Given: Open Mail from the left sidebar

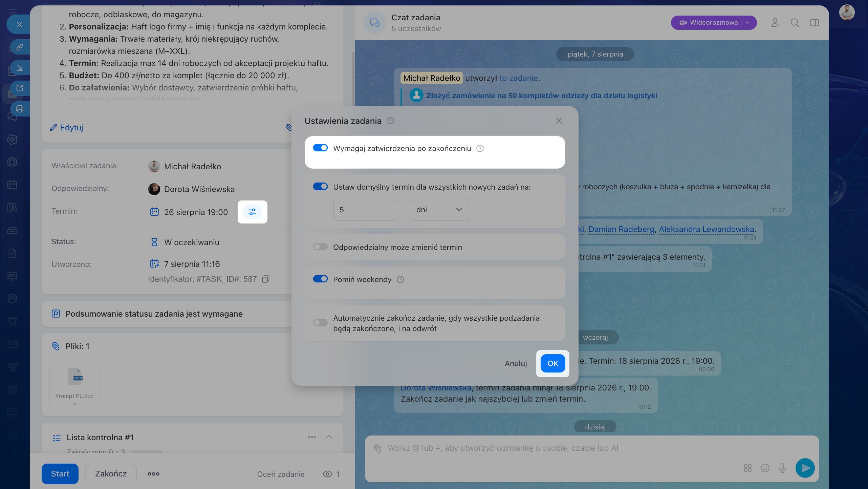Looking at the screenshot, I should 12,344.
